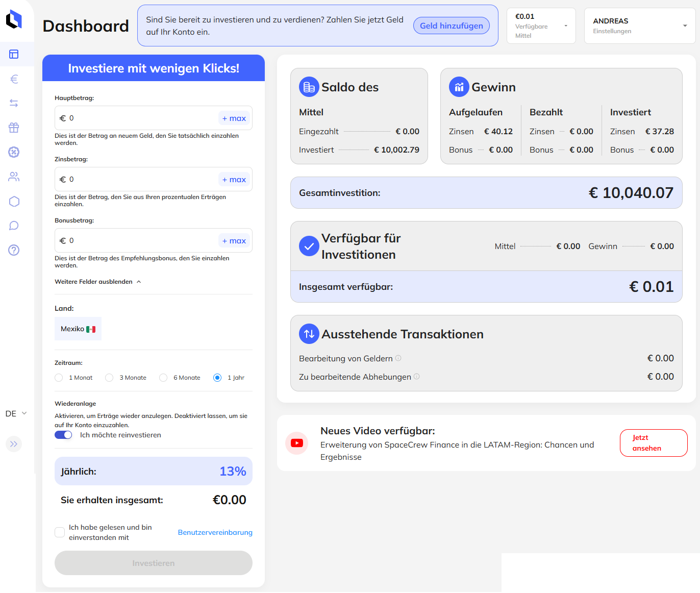Open the dashboard icon in sidebar
This screenshot has height=593, width=700.
[14, 54]
